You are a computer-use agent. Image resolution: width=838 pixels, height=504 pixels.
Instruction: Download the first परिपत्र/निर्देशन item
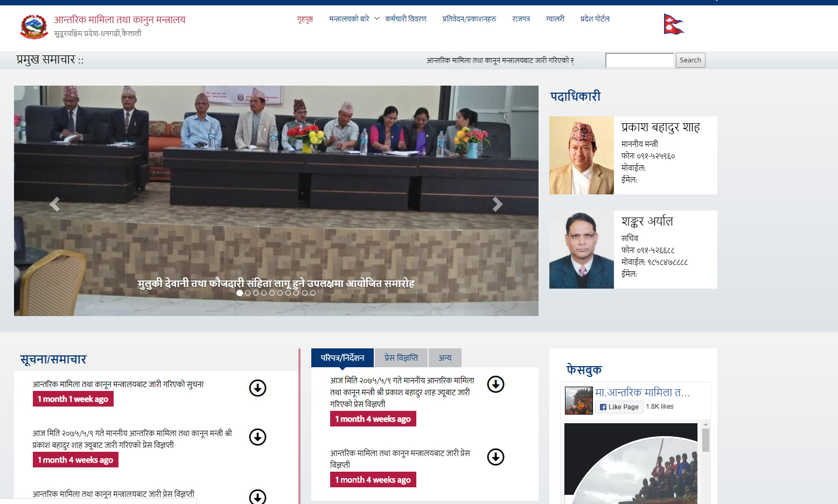(495, 384)
